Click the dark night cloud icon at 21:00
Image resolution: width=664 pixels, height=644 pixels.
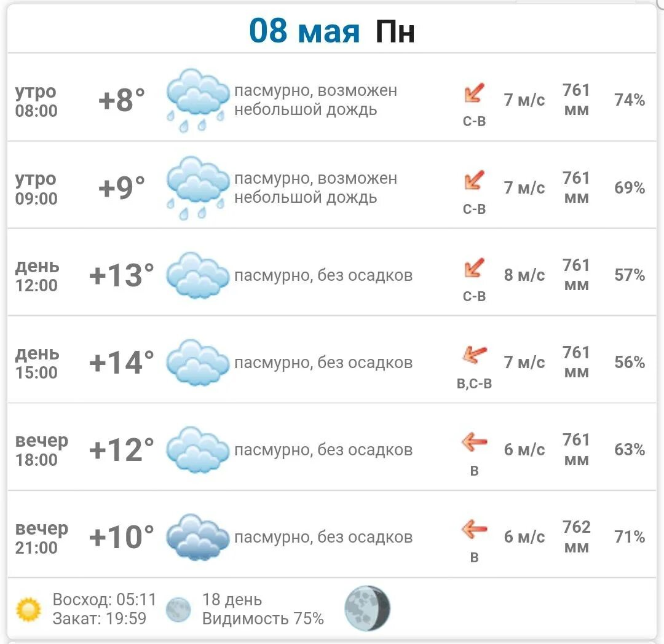197,537
